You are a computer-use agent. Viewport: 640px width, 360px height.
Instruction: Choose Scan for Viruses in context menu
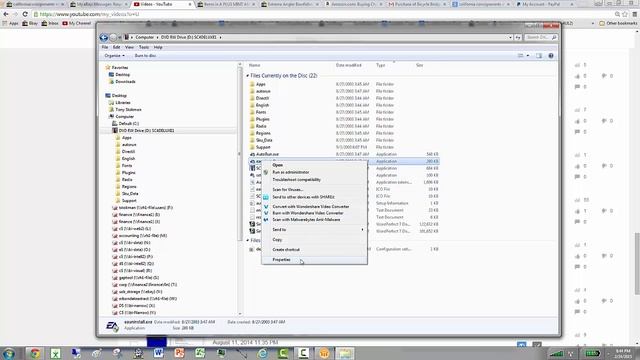point(288,190)
